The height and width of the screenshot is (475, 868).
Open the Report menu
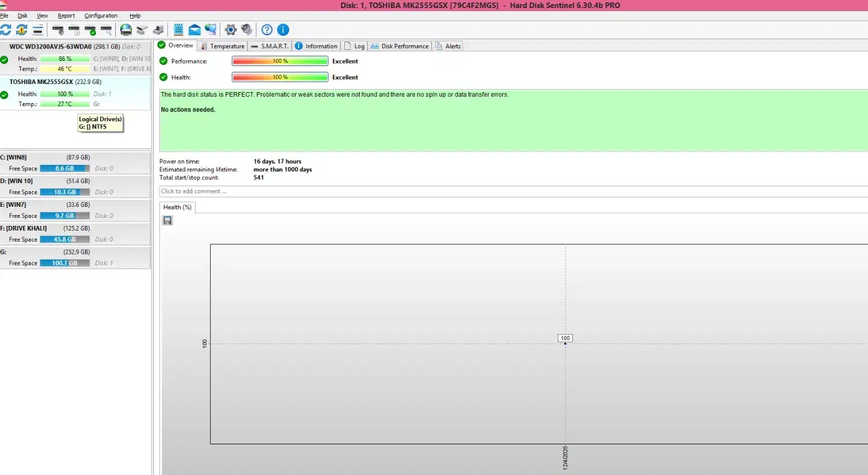[66, 16]
